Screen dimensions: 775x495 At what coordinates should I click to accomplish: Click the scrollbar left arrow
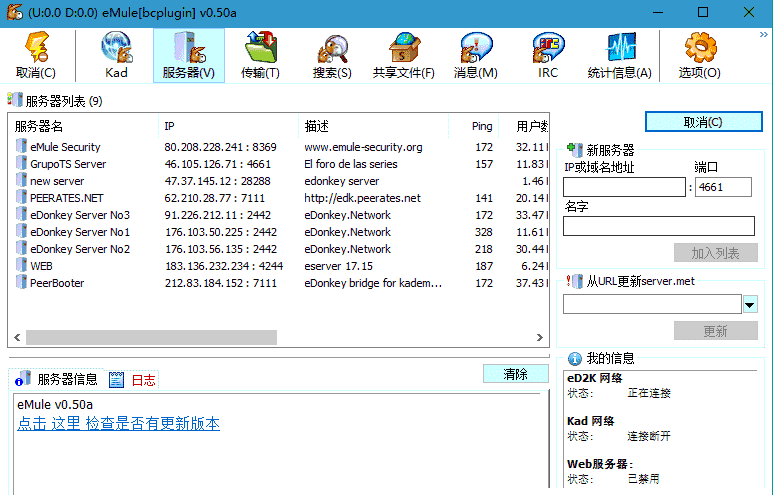click(17, 337)
